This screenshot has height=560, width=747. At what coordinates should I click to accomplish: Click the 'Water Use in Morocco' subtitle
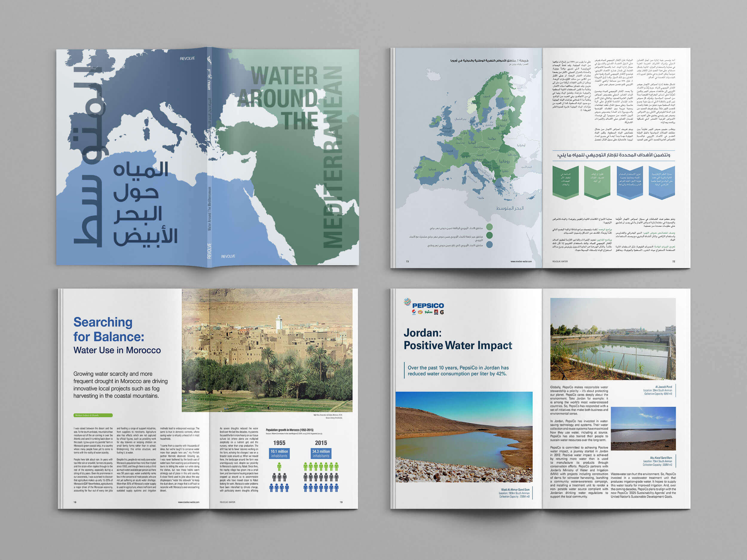tap(117, 350)
